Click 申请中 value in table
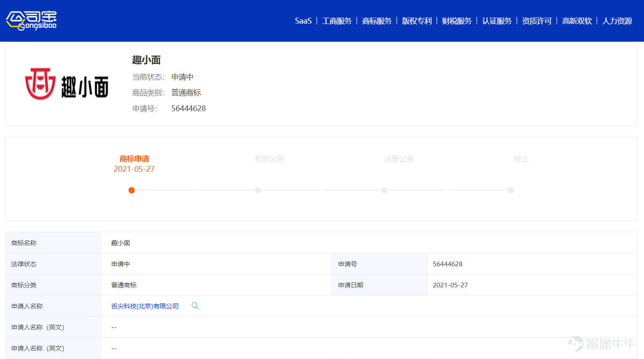Viewport: 644px width, 359px height. [120, 264]
